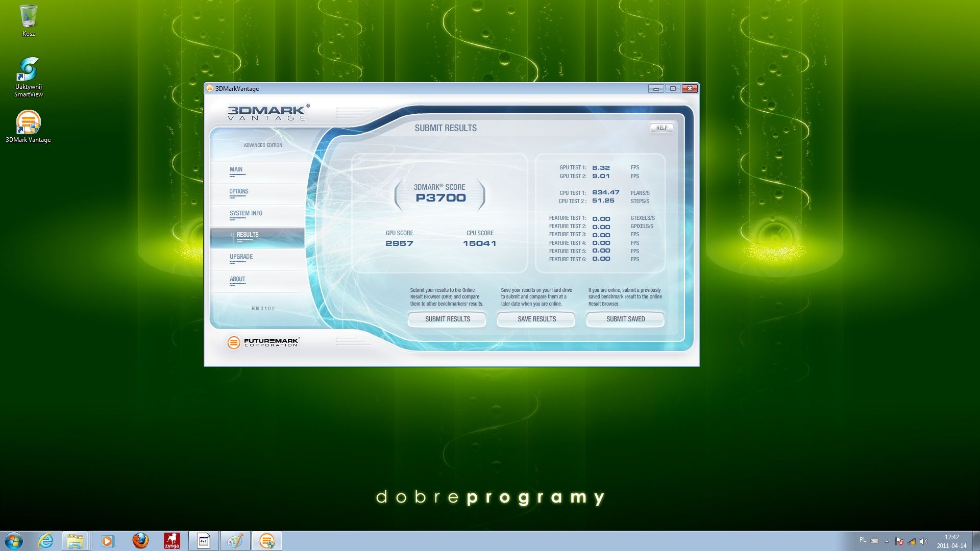This screenshot has width=980, height=551.
Task: Open the Zynga taskbar icon
Action: tap(171, 541)
